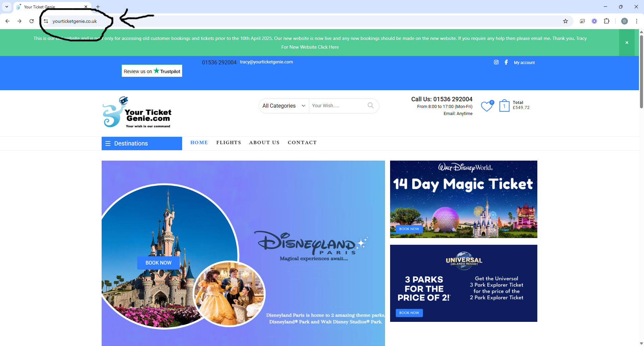Image resolution: width=644 pixels, height=346 pixels.
Task: Click the scrollbar down arrow
Action: pos(641,343)
